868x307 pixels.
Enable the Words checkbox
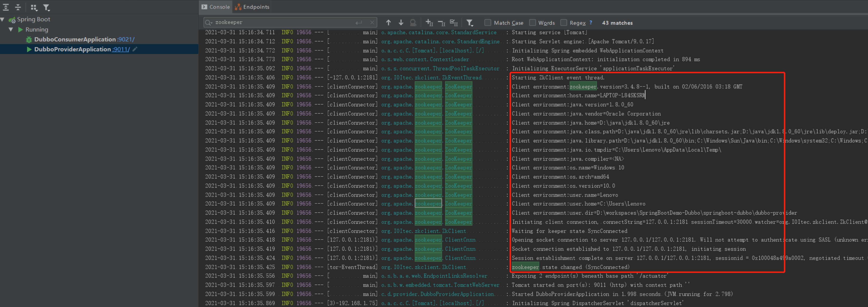click(x=532, y=23)
